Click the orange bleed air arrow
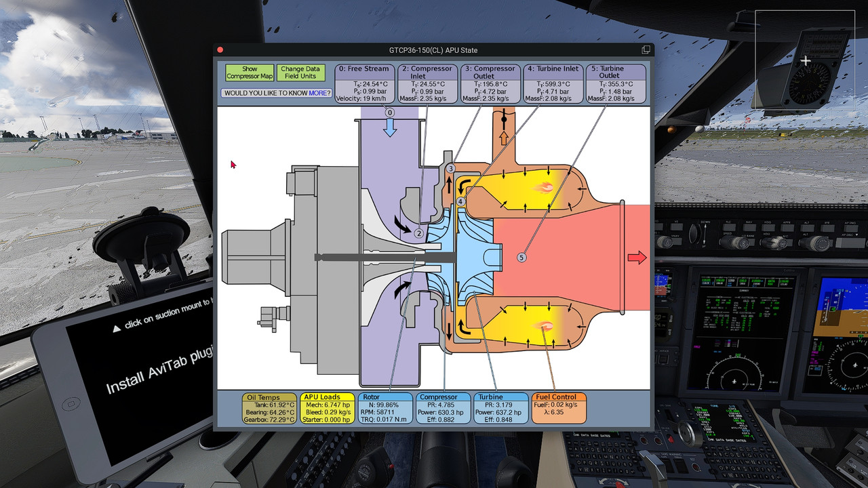This screenshot has height=488, width=868. coord(503,138)
